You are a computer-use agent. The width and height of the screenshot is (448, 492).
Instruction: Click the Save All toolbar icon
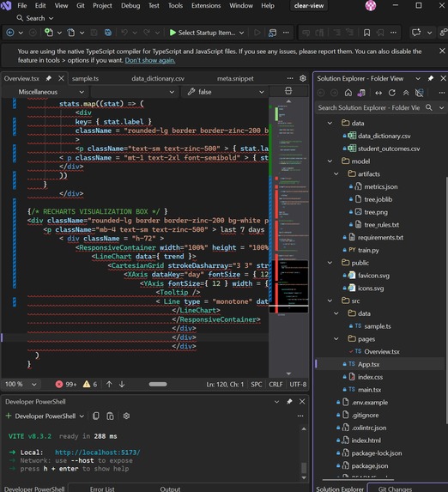tap(108, 33)
